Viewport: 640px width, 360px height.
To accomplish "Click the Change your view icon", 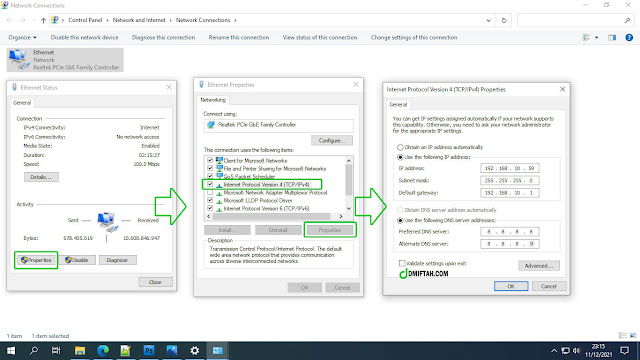I will click(x=587, y=38).
